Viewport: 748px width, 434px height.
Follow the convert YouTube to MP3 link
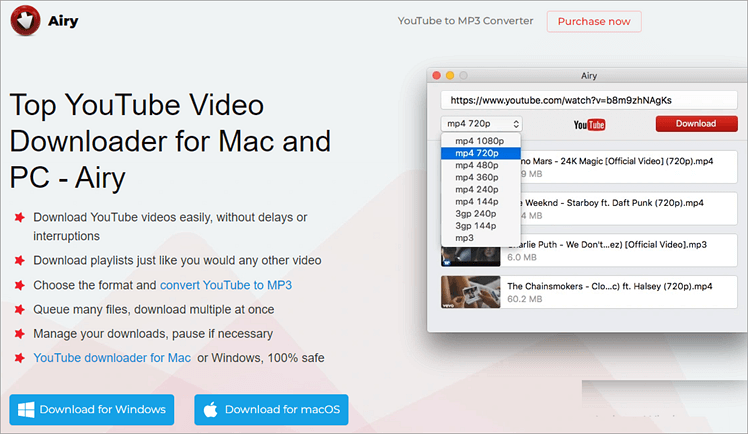click(x=226, y=285)
